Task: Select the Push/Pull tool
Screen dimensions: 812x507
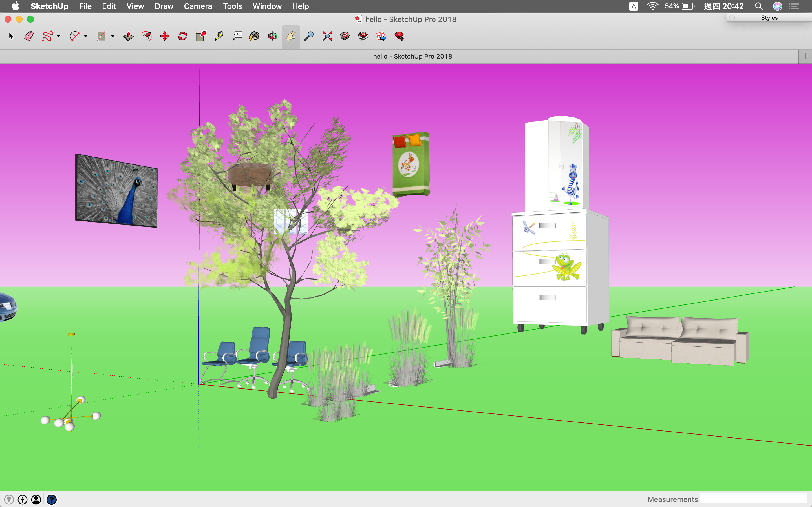Action: point(128,36)
